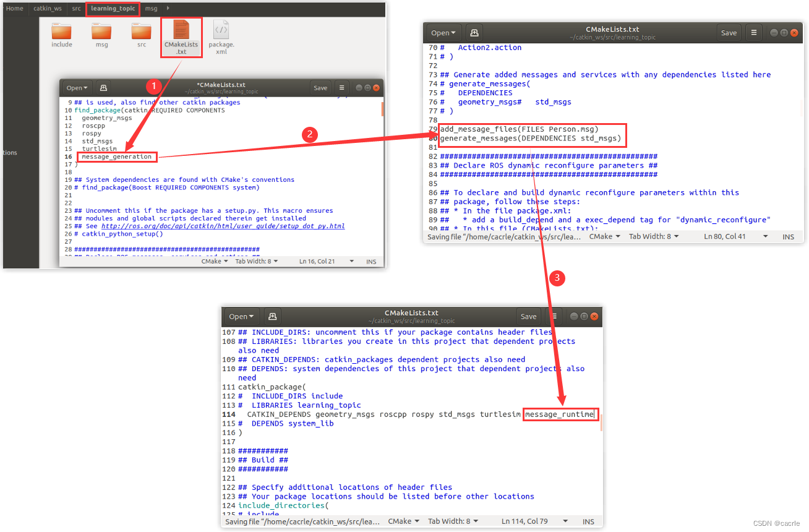This screenshot has width=809, height=532.
Task: Click 'Declare ROS dynamic reconfigure parameters' comment
Action: pos(549,165)
